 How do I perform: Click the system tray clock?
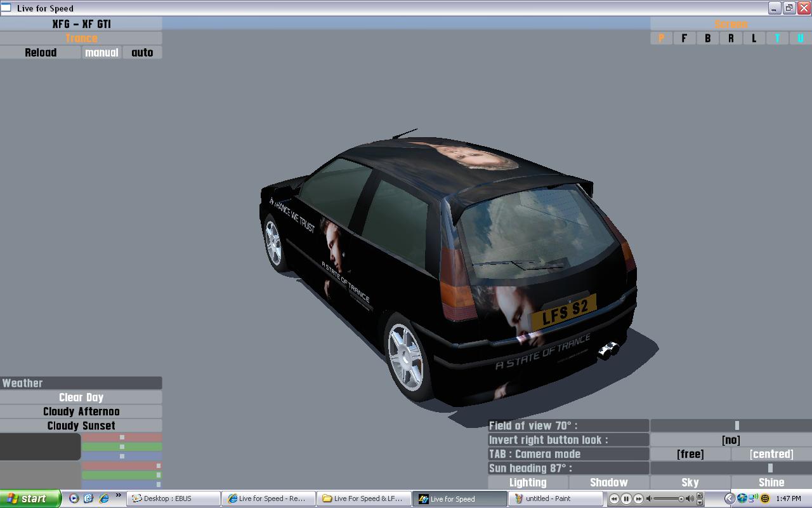pos(788,498)
